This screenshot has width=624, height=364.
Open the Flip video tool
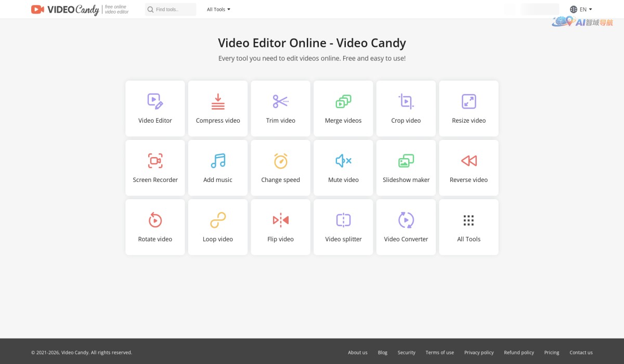[280, 227]
